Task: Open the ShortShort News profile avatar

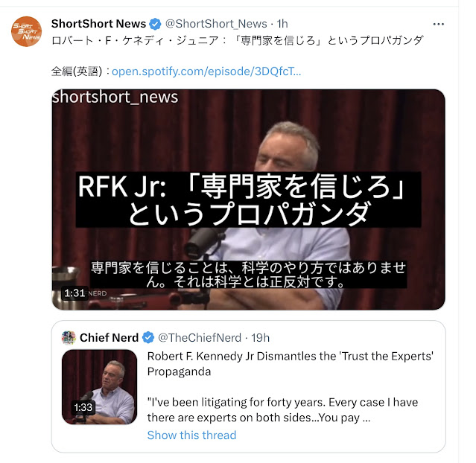Action: point(26,31)
